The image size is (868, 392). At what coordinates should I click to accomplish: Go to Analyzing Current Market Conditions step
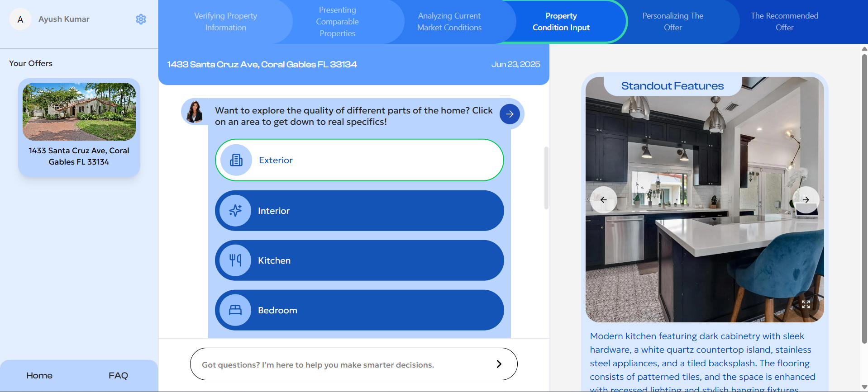pos(449,22)
